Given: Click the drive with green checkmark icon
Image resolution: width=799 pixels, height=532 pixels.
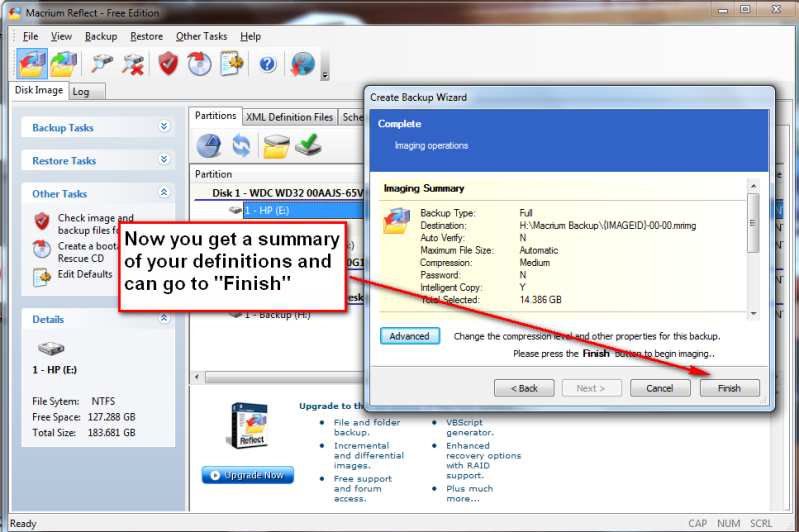Looking at the screenshot, I should 309,145.
